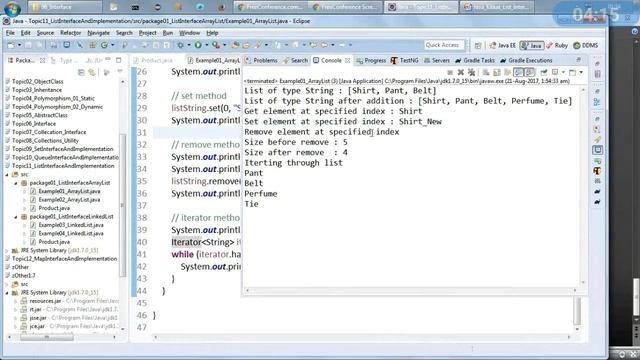Click the Quick Access search field

click(x=444, y=45)
